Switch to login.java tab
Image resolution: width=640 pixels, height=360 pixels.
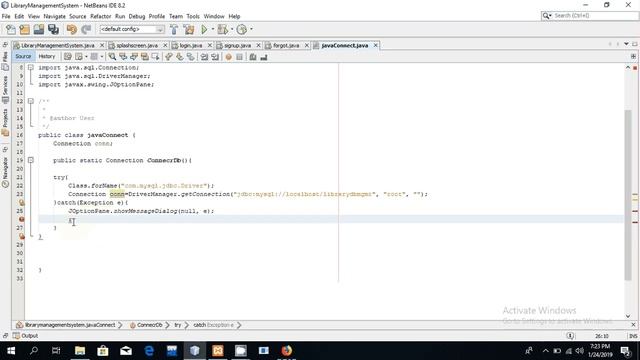[191, 45]
